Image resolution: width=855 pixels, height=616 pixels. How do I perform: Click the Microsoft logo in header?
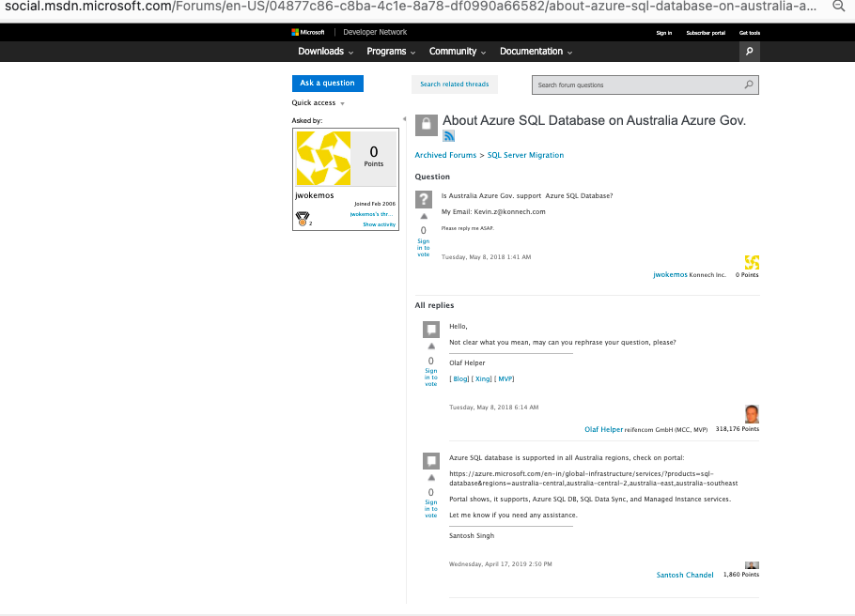[x=308, y=32]
